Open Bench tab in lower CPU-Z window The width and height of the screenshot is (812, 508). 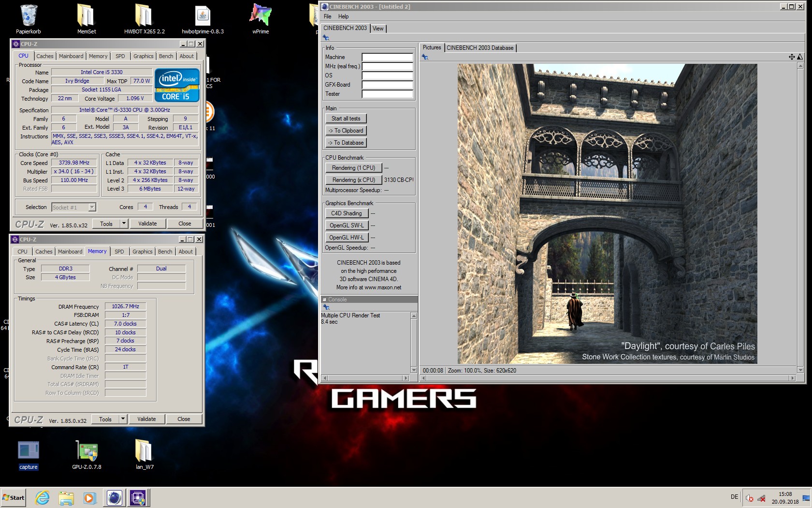[165, 252]
